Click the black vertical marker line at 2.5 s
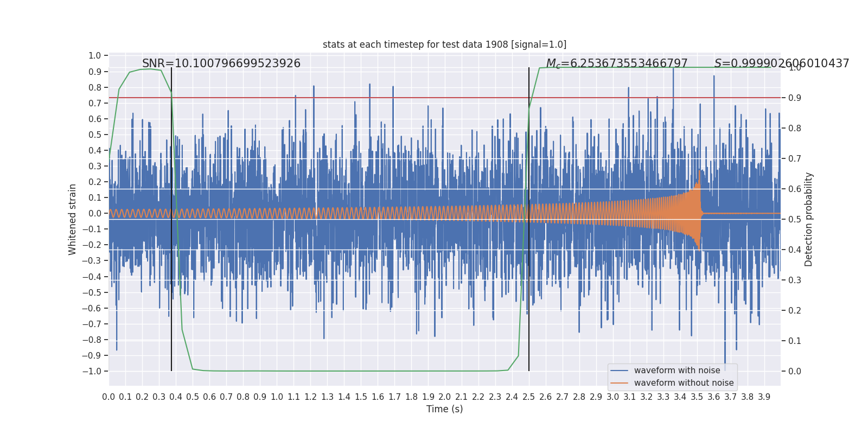 [x=529, y=219]
